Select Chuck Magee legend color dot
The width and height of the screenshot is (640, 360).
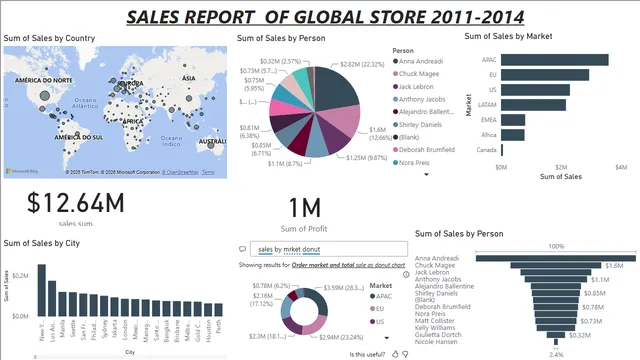tap(395, 74)
